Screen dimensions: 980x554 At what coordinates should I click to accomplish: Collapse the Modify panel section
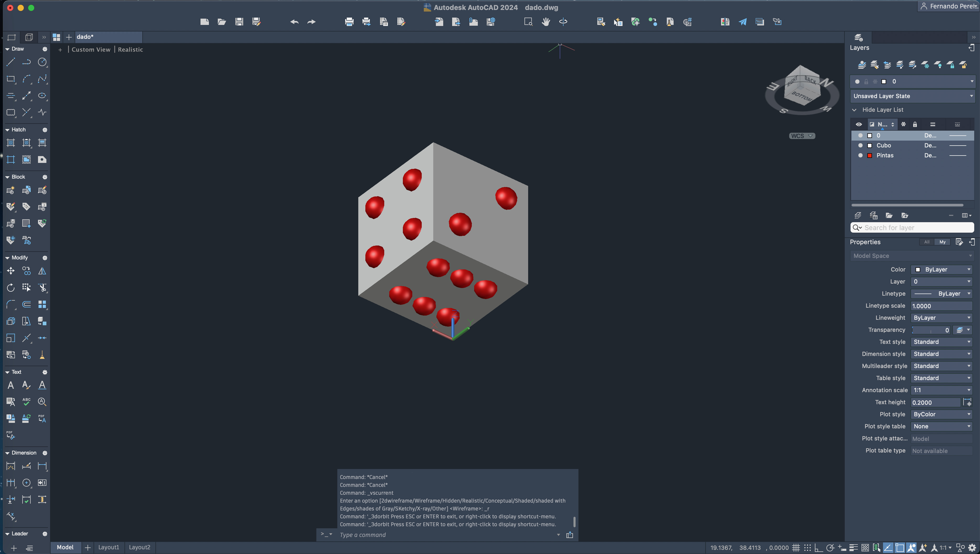tap(7, 258)
